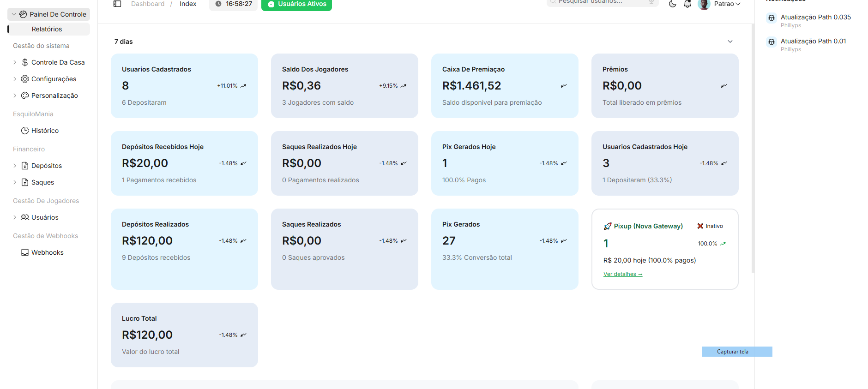Click trend icon on Lucro Total card
The height and width of the screenshot is (389, 868).
[243, 335]
